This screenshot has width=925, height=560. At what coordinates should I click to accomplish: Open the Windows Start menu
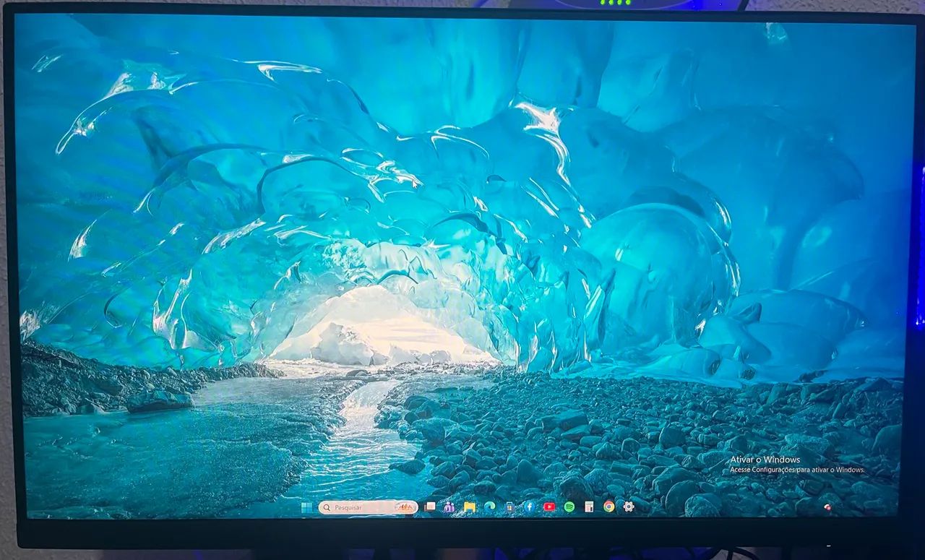(x=306, y=507)
